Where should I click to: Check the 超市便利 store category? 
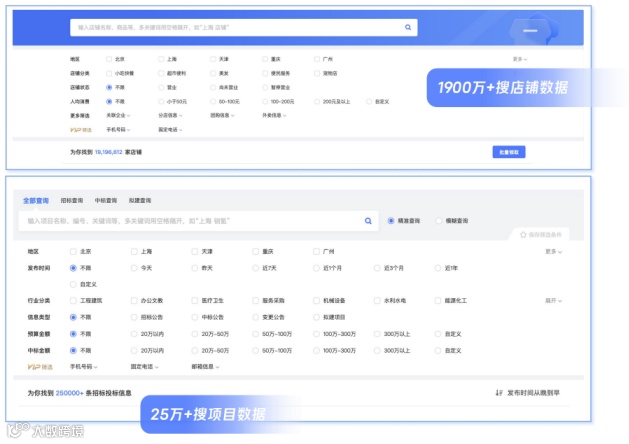tap(161, 73)
